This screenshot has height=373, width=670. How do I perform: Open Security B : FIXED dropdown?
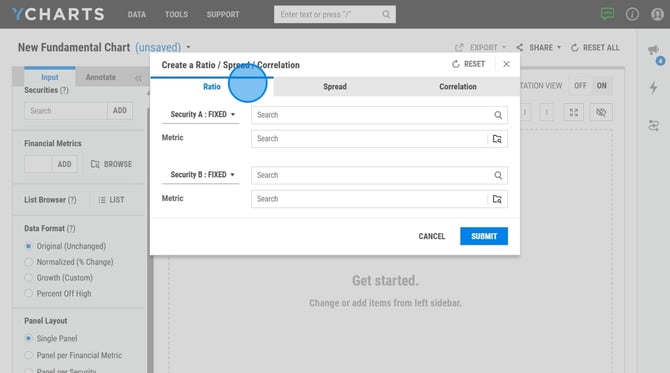coord(201,175)
